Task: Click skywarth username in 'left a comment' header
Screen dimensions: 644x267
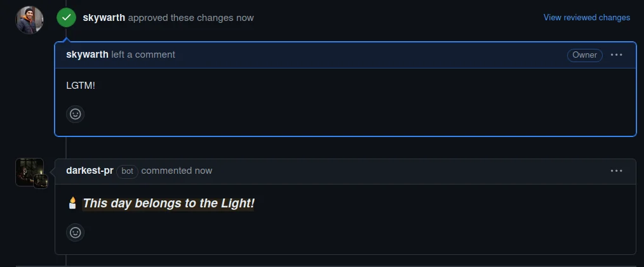Action: (87, 55)
